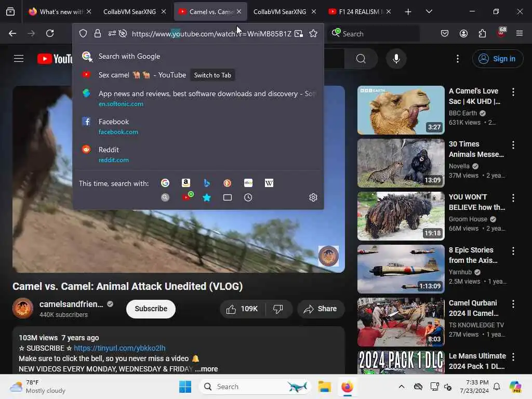Open YouTube settings three-dot menu
The image size is (532, 399).
(x=457, y=59)
